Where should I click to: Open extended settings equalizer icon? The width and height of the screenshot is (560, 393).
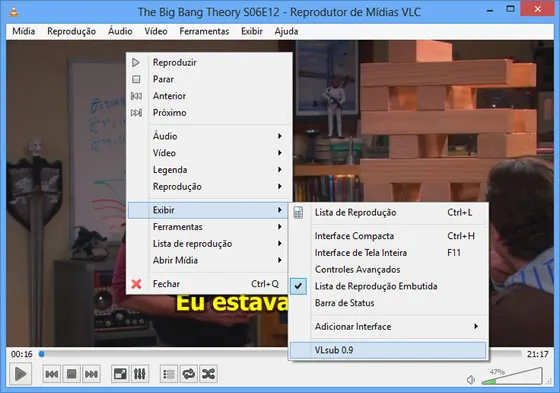click(x=140, y=374)
